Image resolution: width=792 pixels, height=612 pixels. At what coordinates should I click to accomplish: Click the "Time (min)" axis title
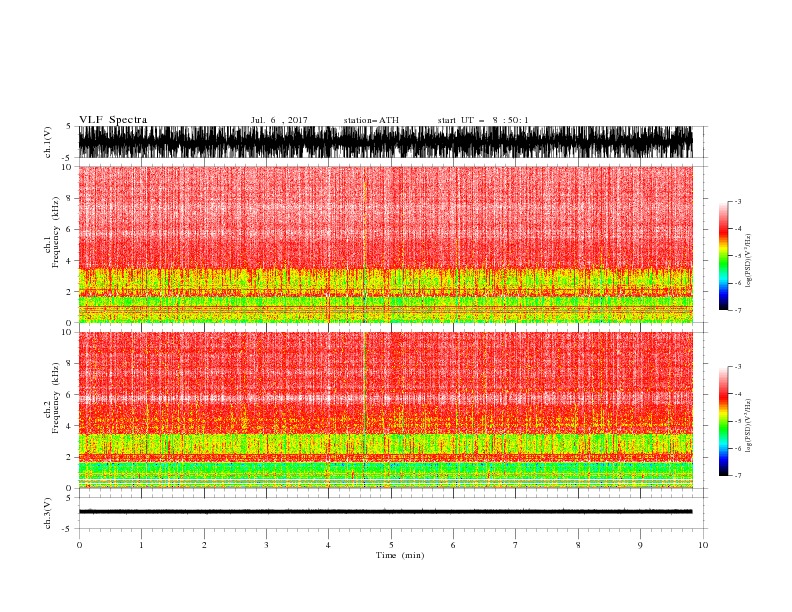400,555
